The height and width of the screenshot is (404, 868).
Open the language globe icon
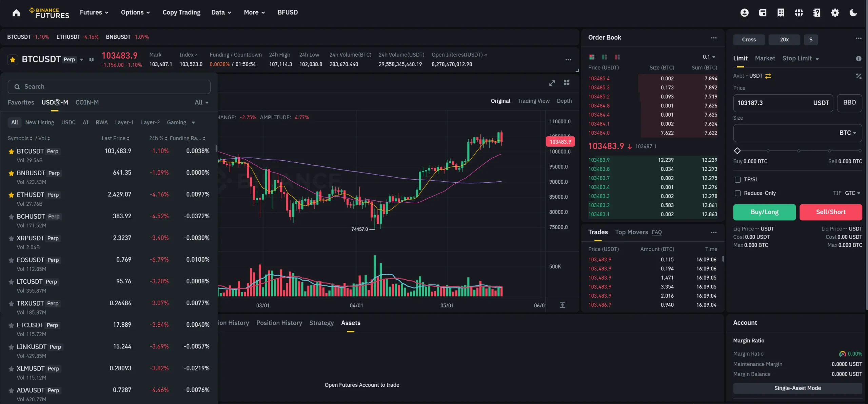coord(799,13)
